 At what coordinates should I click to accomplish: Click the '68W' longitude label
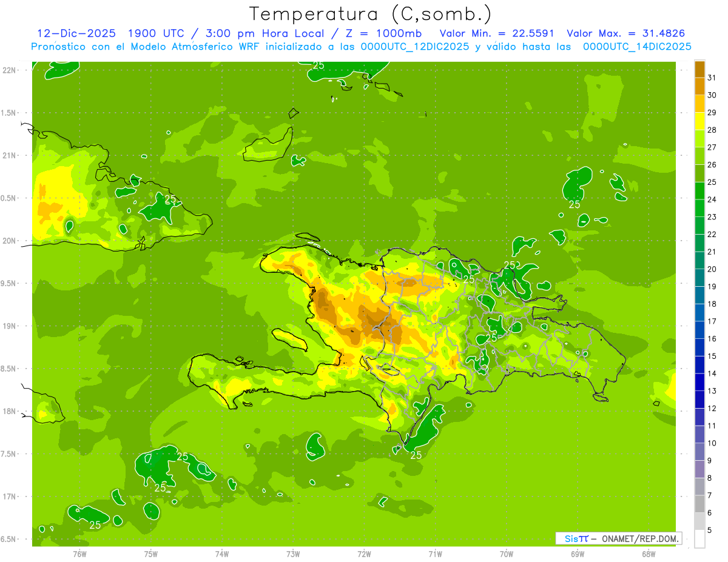click(649, 554)
